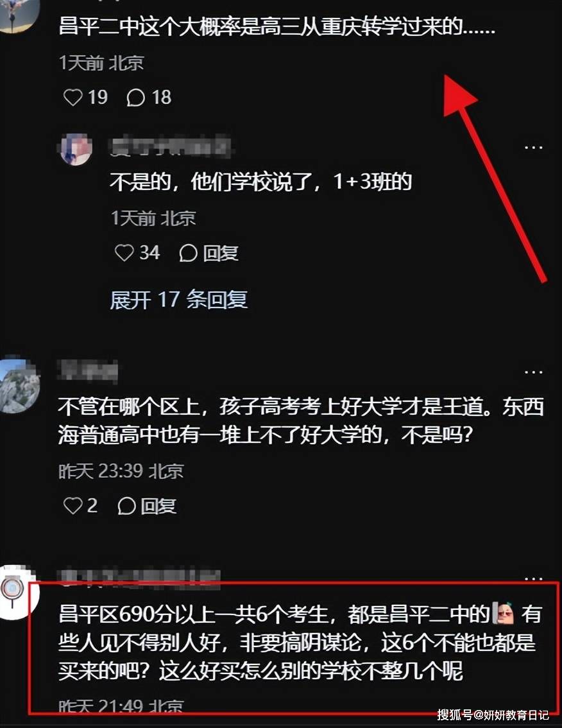Open more options for the 昌平区690分 comment
This screenshot has height=728, width=562.
coord(533,578)
